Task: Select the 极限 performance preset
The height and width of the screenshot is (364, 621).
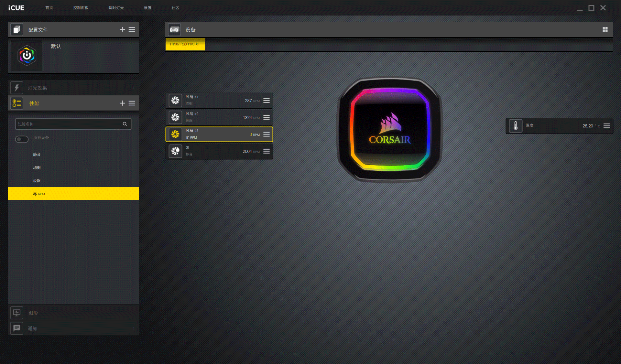Action: pos(73,181)
